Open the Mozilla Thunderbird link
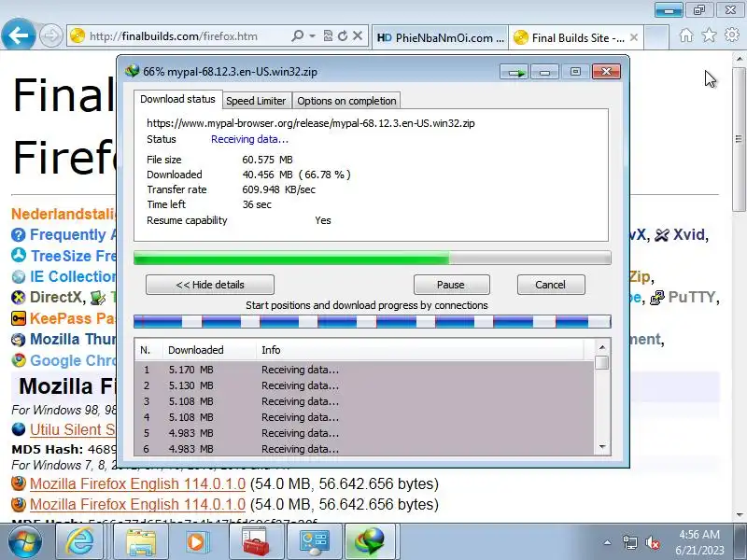 point(74,339)
